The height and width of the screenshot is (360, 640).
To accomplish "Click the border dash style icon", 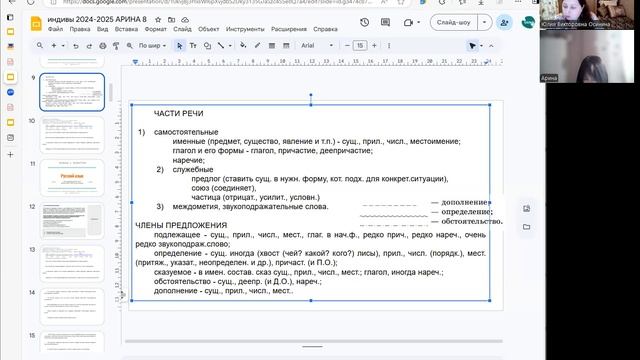I will pyautogui.click(x=286, y=46).
